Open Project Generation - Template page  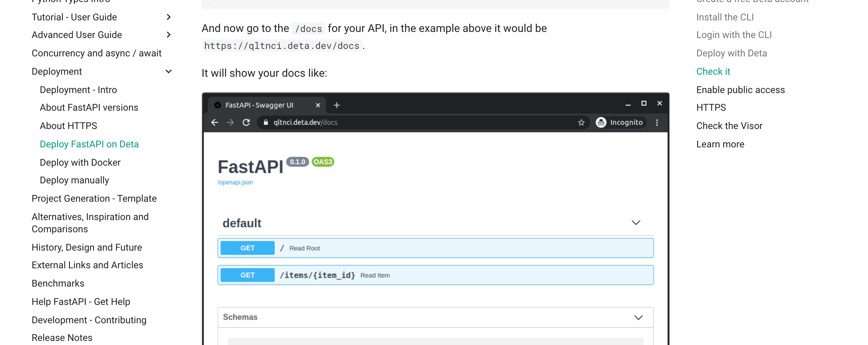pyautogui.click(x=94, y=198)
